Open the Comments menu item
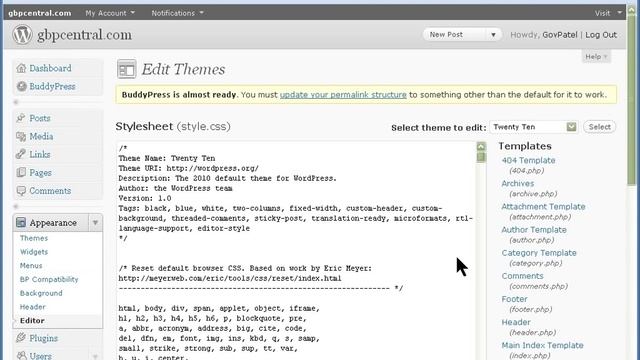 [x=50, y=191]
